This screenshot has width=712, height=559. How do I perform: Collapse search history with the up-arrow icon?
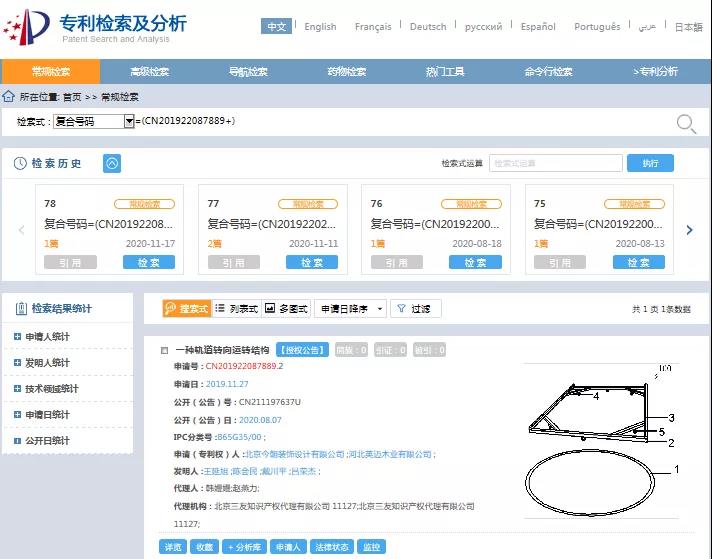point(112,163)
